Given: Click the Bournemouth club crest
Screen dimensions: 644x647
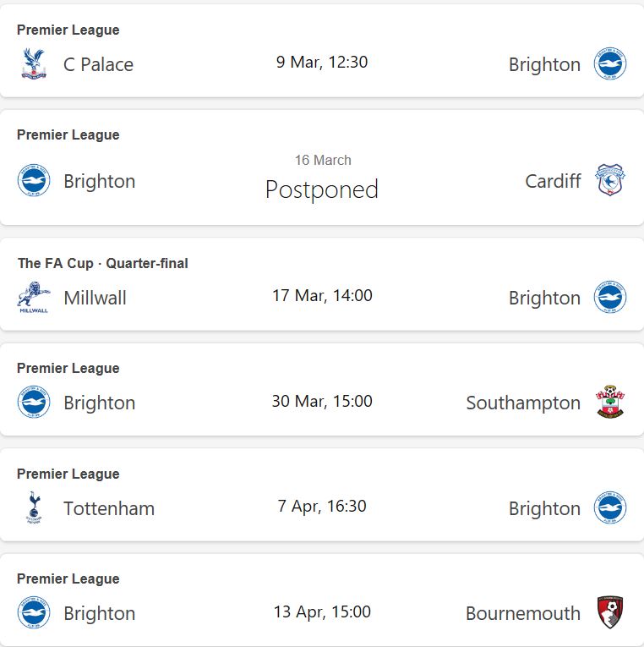Looking at the screenshot, I should (609, 613).
